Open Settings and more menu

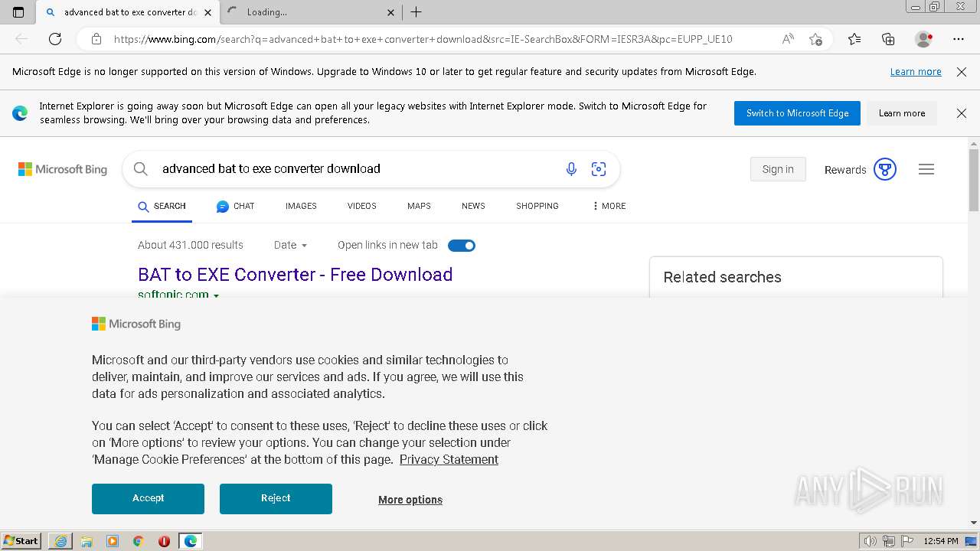959,39
